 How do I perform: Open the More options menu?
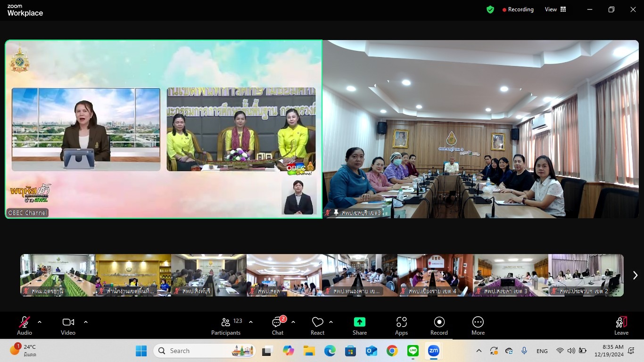tap(478, 325)
